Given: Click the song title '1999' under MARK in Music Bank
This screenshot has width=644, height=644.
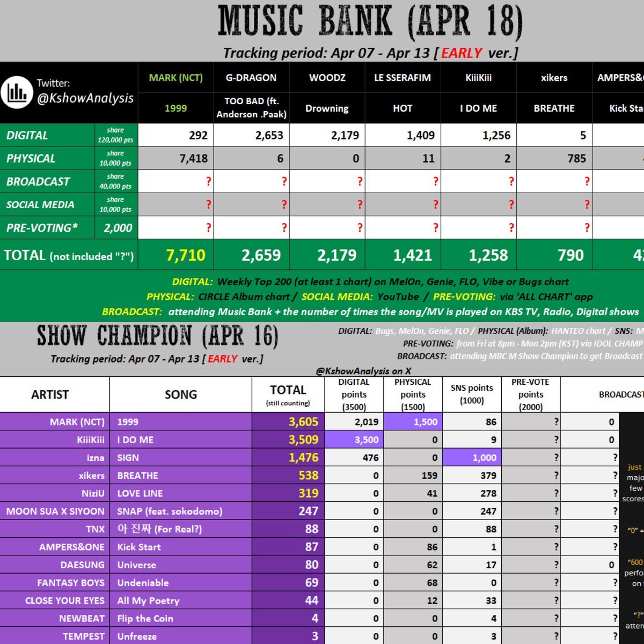Looking at the screenshot, I should click(x=176, y=108).
